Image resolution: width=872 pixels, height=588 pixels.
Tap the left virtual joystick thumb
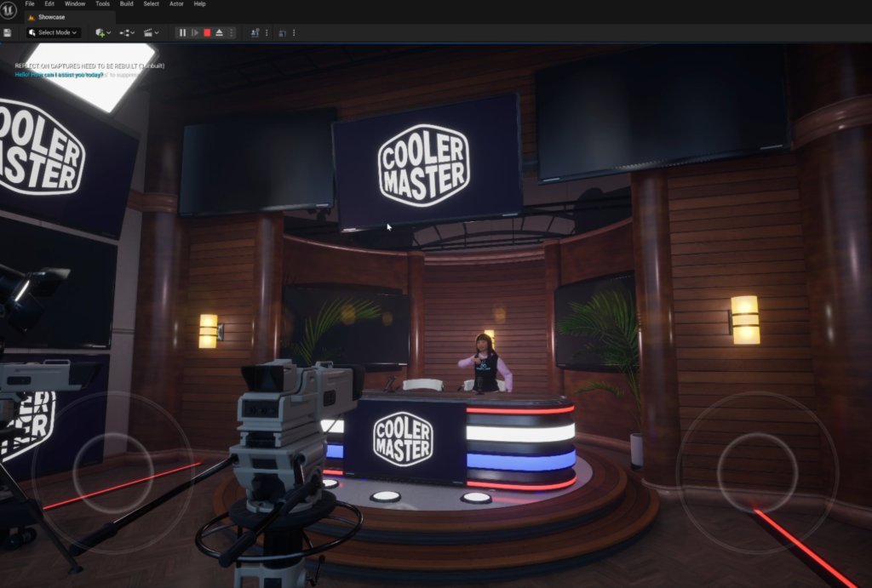(113, 472)
